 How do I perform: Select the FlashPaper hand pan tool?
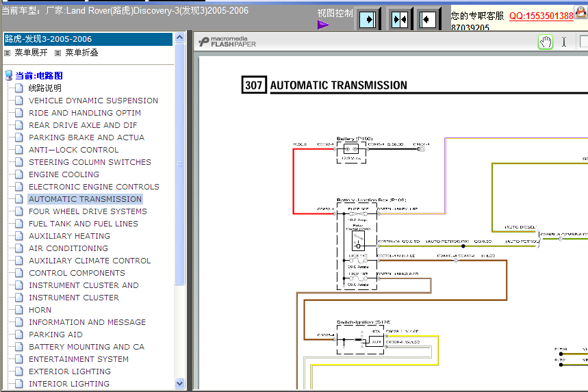click(546, 42)
